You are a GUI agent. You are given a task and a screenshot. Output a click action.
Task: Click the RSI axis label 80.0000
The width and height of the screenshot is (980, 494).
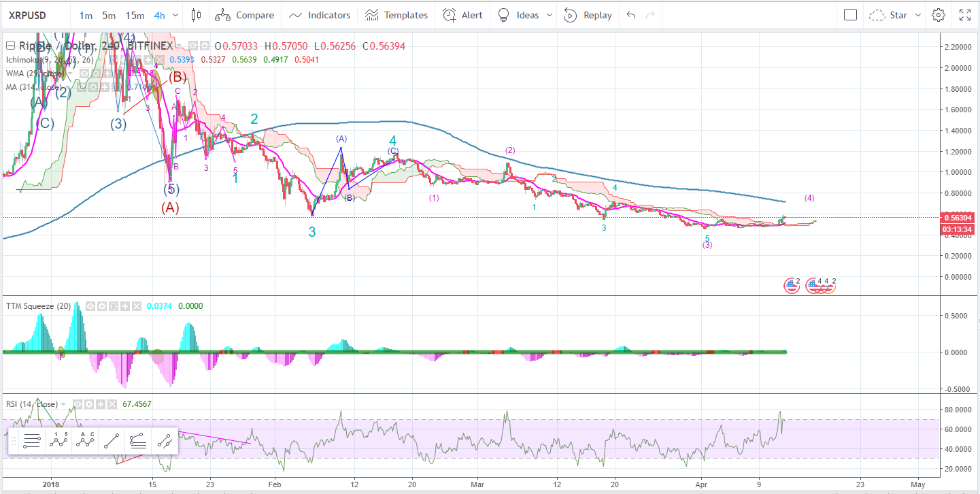tap(956, 410)
